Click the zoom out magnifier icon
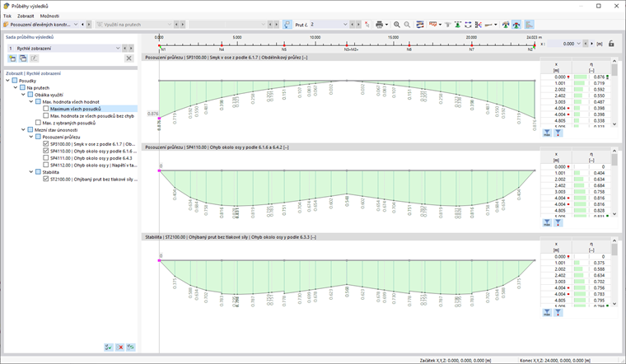 pos(407,25)
